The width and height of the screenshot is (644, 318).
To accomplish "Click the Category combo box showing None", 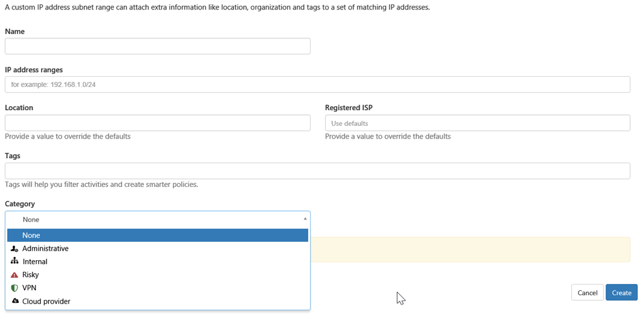I will (x=157, y=219).
